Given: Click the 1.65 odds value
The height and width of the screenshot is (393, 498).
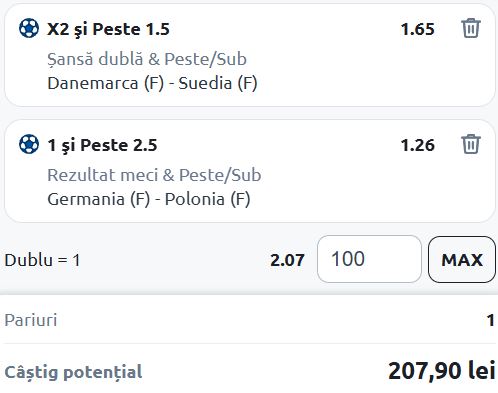Looking at the screenshot, I should coord(417,29).
